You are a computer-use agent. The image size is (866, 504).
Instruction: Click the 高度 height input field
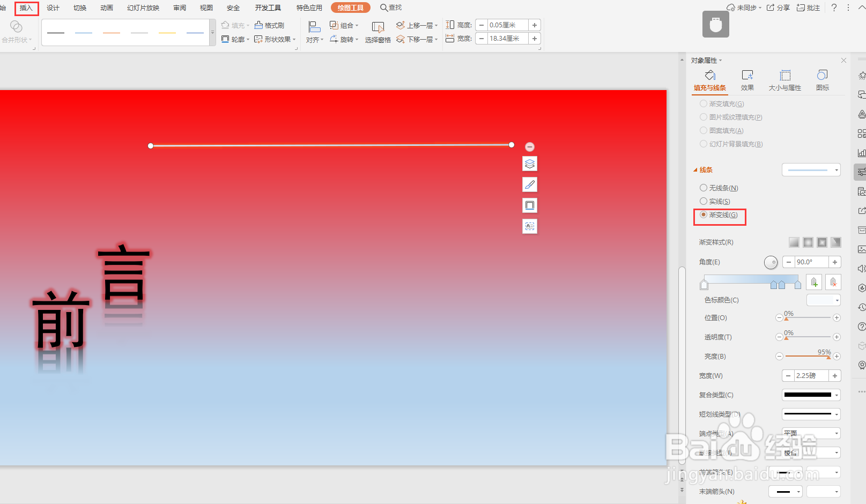click(x=508, y=25)
